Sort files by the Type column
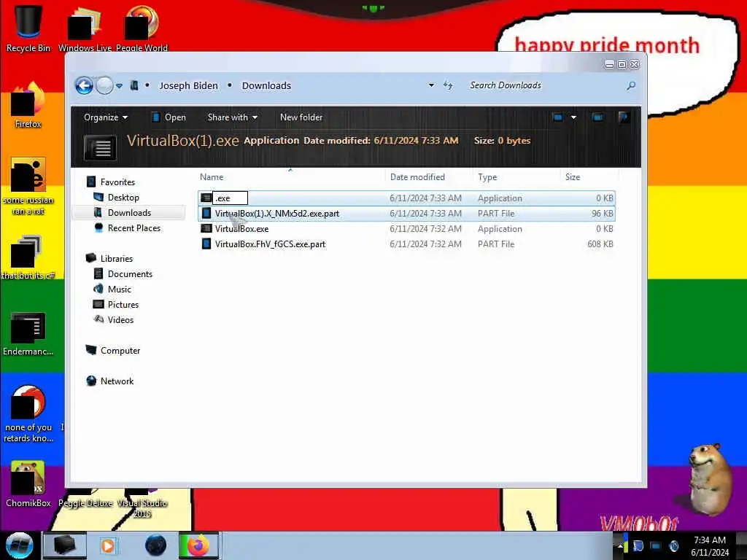This screenshot has height=560, width=747. click(487, 177)
